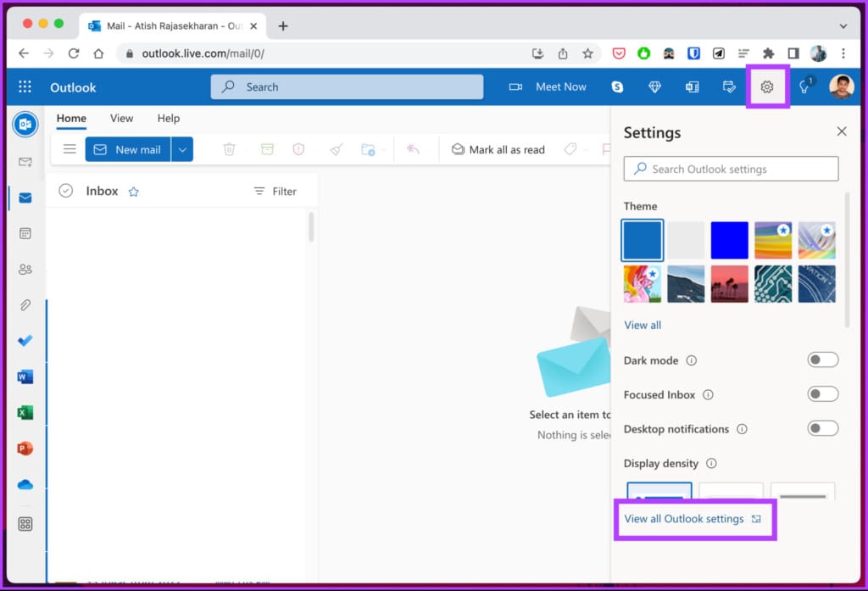
Task: Open the tips lightbulb icon
Action: 804,86
